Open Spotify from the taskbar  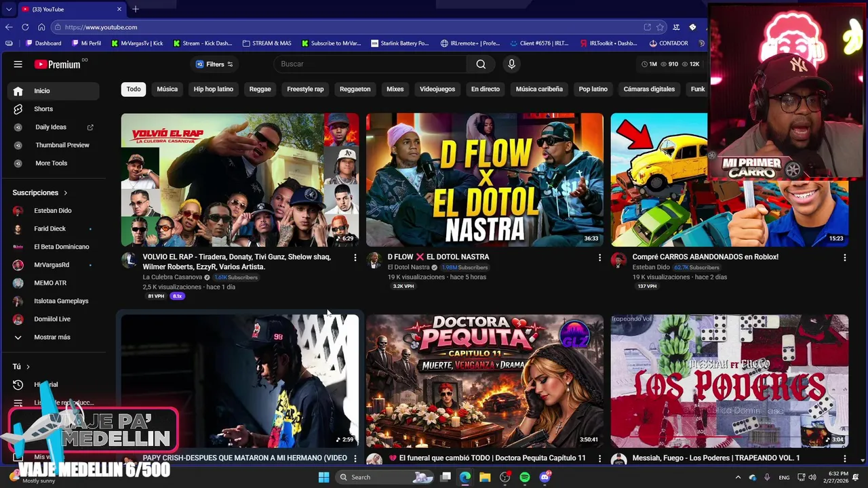click(525, 477)
